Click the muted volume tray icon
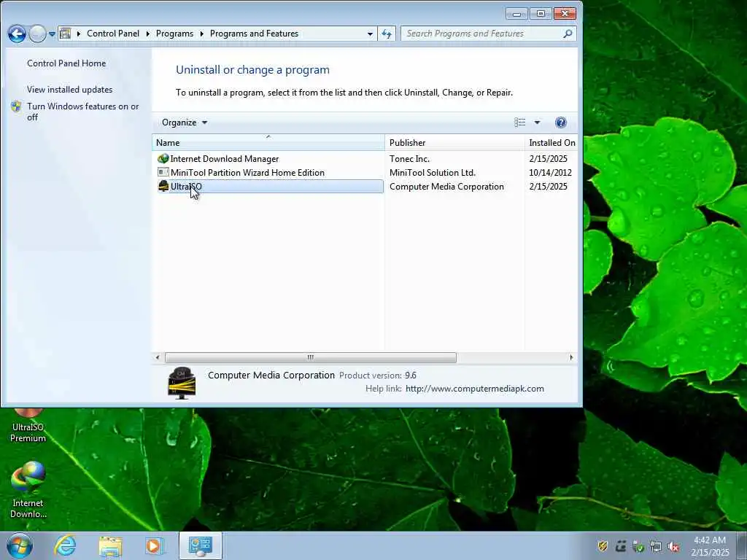Screen dimensions: 747x560 pos(673,546)
